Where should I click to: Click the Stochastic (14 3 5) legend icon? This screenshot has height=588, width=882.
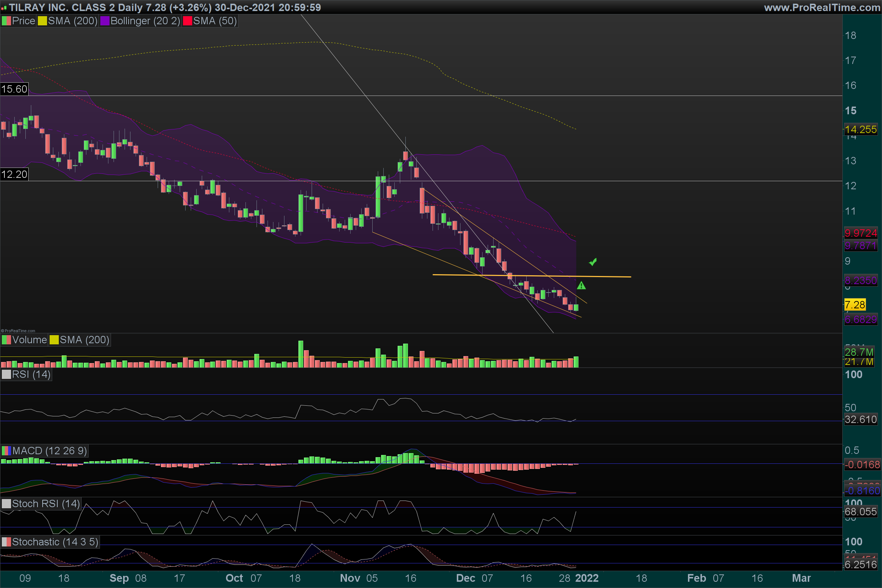tap(6, 542)
